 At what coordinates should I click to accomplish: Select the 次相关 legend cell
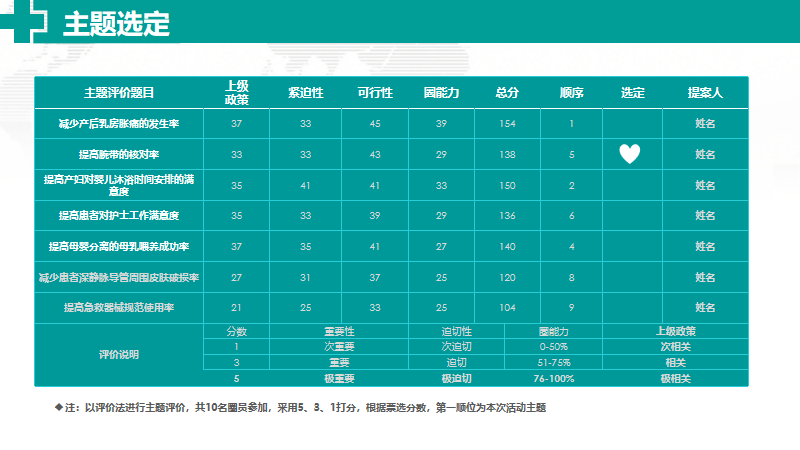click(x=676, y=347)
